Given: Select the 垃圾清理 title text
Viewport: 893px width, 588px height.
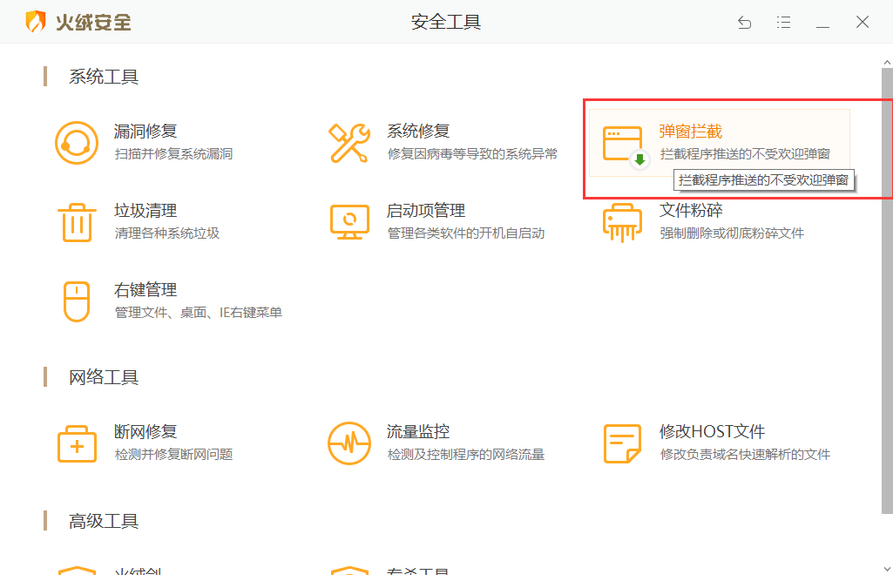Looking at the screenshot, I should [145, 211].
